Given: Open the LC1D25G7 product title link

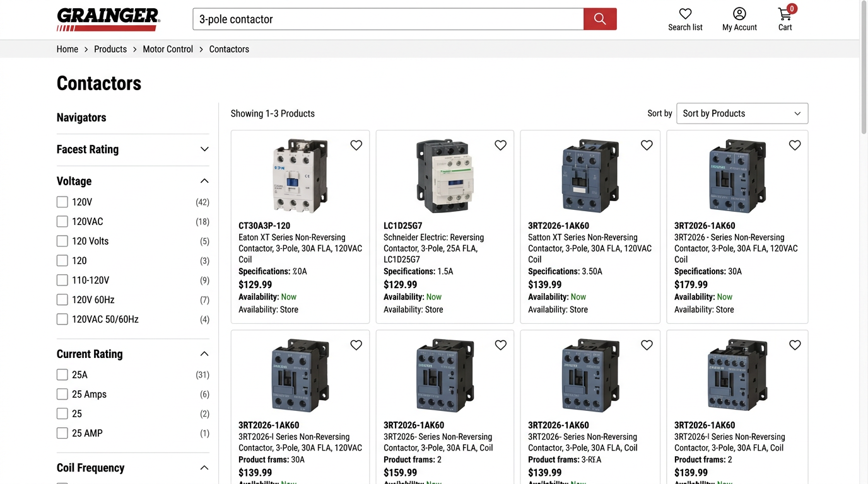Looking at the screenshot, I should pos(402,226).
